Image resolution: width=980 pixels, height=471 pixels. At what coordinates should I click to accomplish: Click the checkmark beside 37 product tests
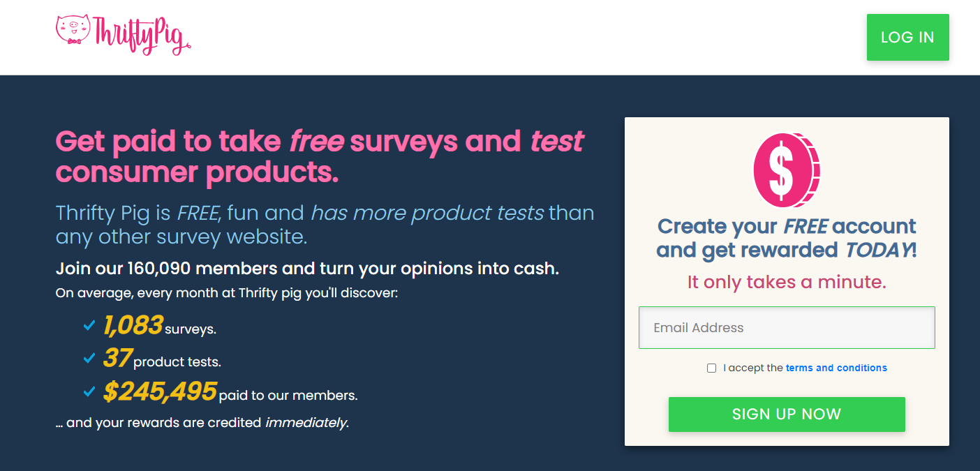(x=89, y=359)
